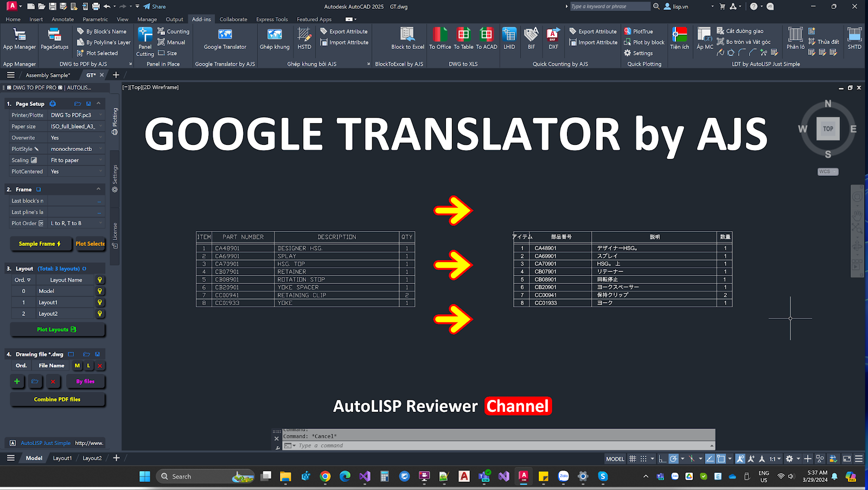Toggle object snap in the status bar

tap(721, 459)
